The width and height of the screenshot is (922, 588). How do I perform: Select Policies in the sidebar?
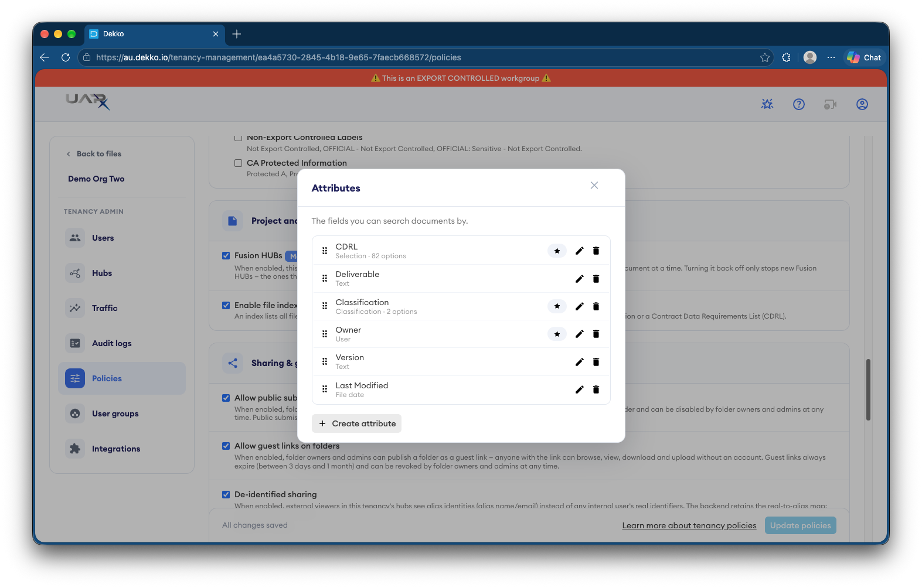click(122, 378)
